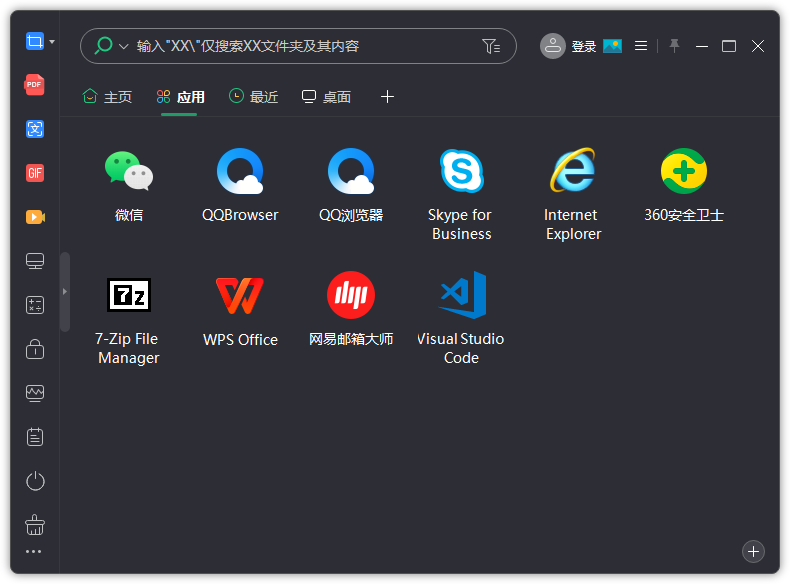The image size is (790, 584).
Task: Open the calculator tool in sidebar
Action: [x=35, y=305]
